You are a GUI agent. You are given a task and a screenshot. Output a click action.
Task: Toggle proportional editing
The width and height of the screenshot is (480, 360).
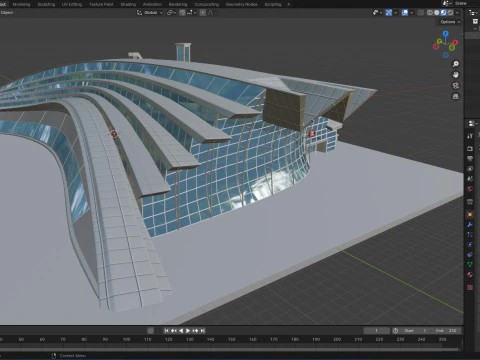(x=203, y=13)
